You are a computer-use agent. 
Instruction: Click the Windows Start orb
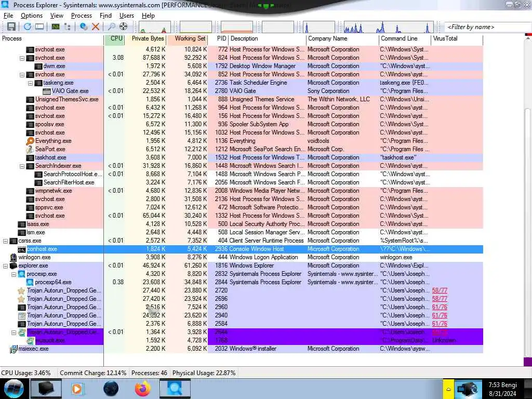[x=14, y=389]
